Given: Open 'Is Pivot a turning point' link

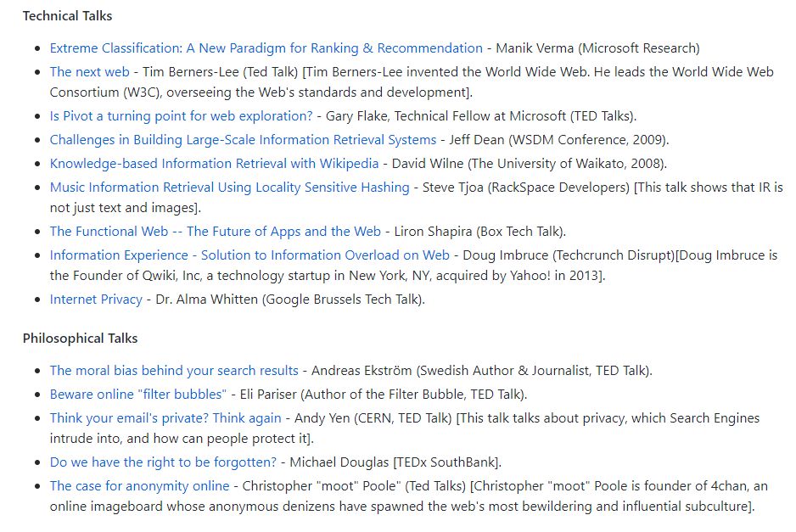Looking at the screenshot, I should click(x=182, y=116).
